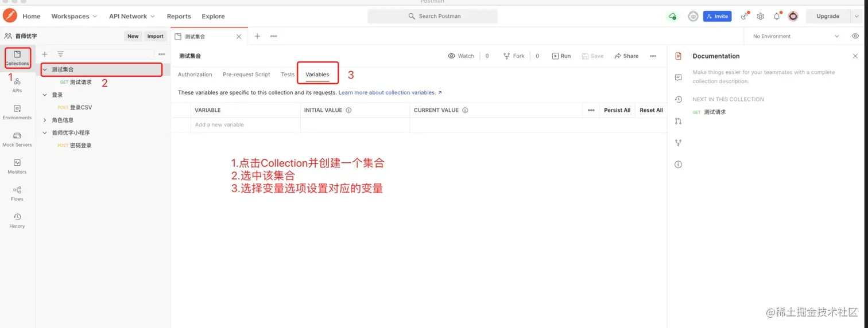Collapse the 首师优字小程序 collection
The width and height of the screenshot is (868, 328).
click(x=45, y=132)
